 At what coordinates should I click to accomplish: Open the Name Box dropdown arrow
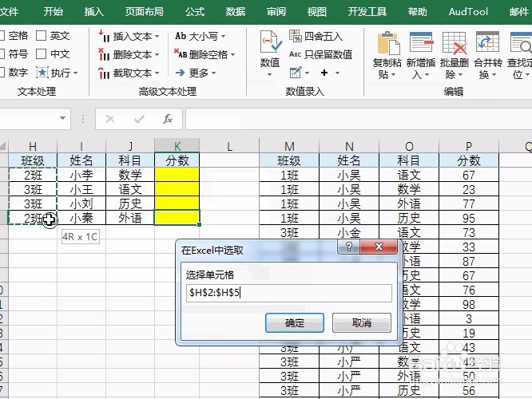tap(62, 118)
